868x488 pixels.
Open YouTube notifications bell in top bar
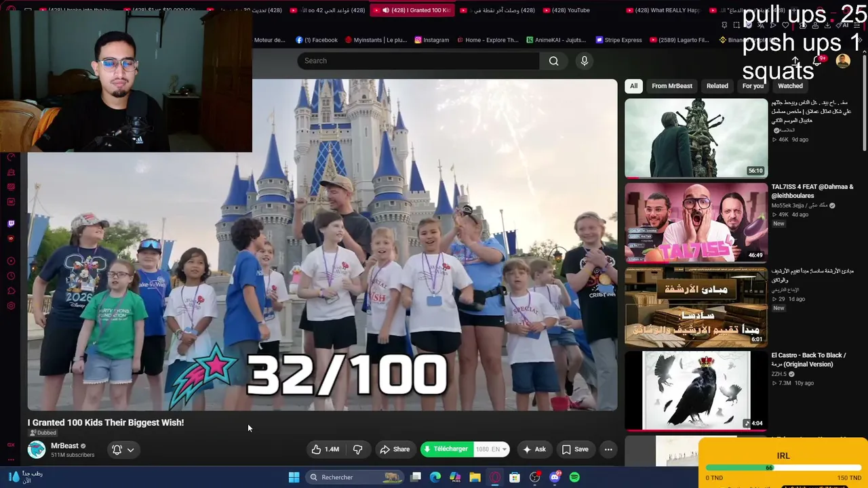click(817, 61)
